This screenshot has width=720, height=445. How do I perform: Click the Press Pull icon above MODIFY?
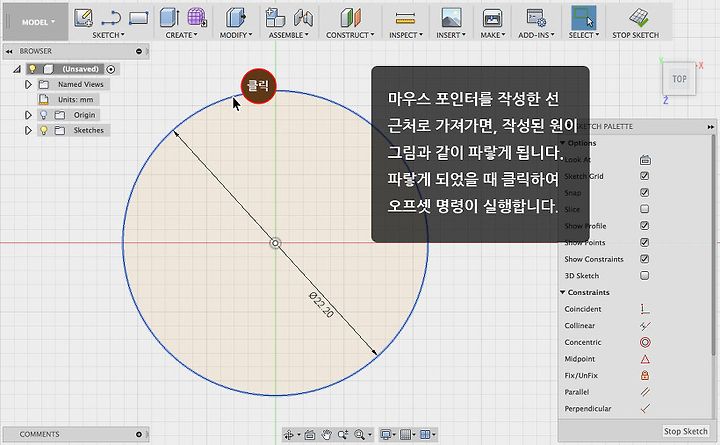(x=236, y=18)
